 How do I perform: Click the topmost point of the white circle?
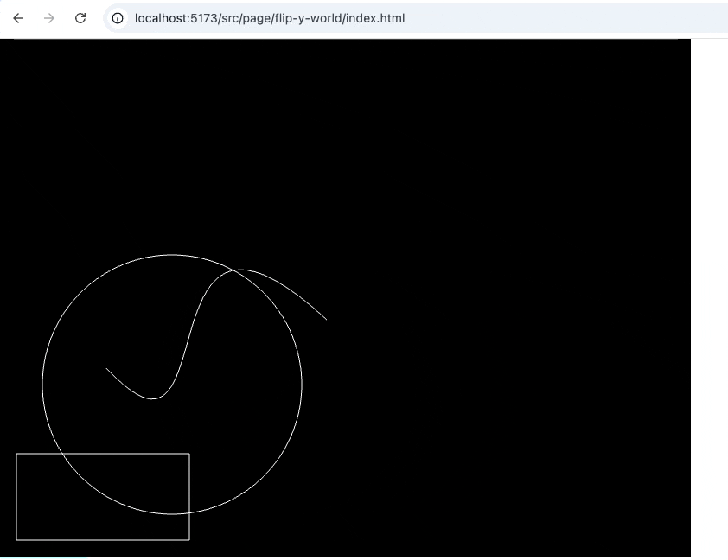pos(172,255)
